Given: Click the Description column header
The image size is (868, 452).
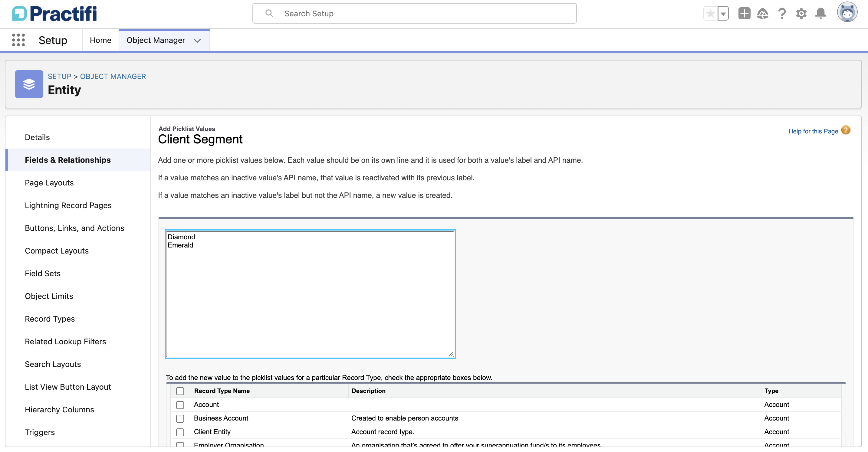Looking at the screenshot, I should [x=368, y=391].
